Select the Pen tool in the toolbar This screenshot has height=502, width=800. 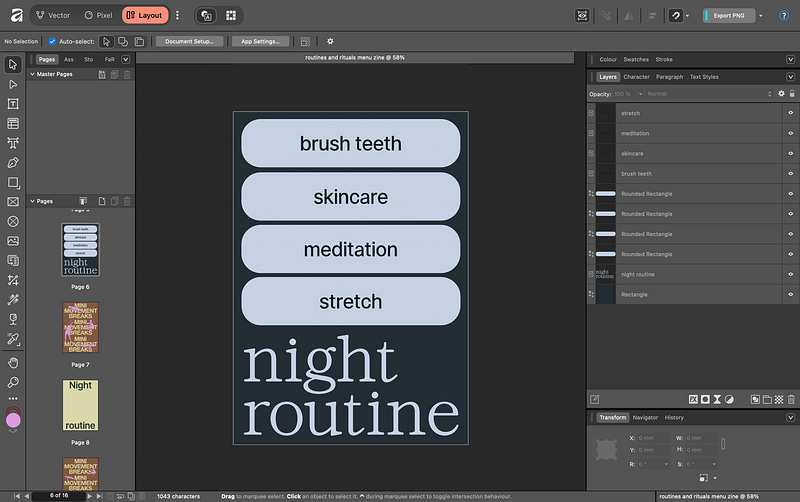point(13,163)
